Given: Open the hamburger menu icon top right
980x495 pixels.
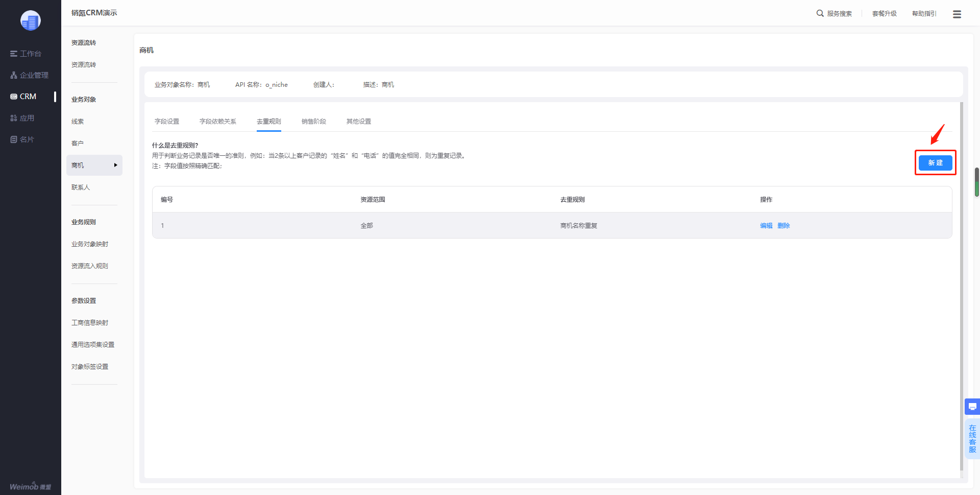Looking at the screenshot, I should coord(957,14).
